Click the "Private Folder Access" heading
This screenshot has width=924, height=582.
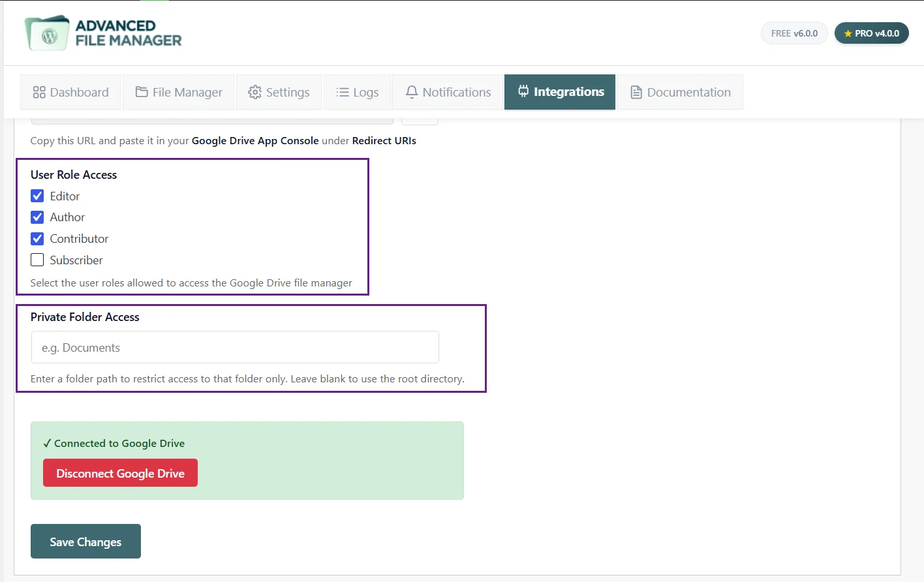(85, 317)
